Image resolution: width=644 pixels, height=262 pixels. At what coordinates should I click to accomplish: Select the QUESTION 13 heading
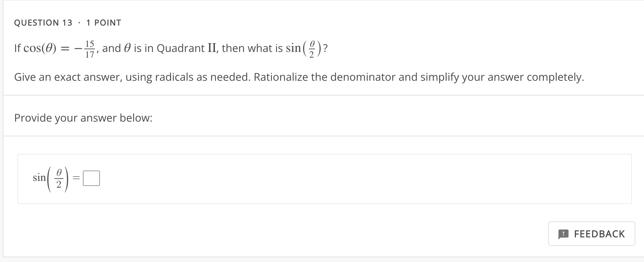coord(43,22)
